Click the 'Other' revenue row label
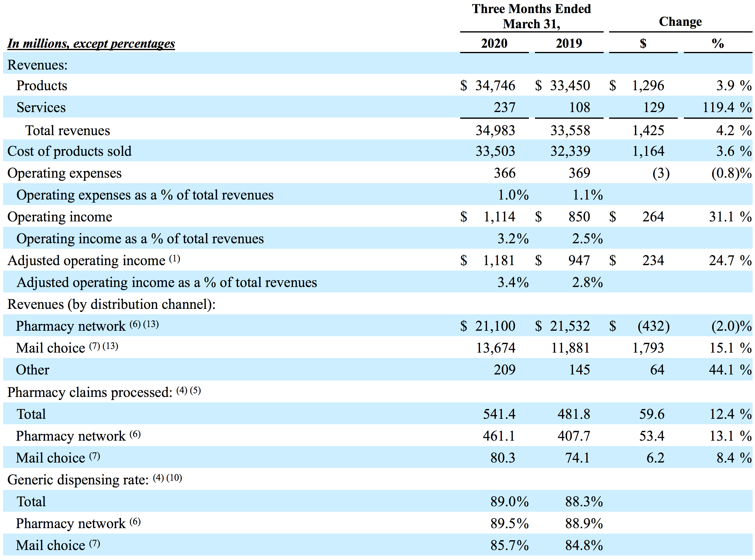Viewport: 755px width, 560px height. click(x=33, y=370)
